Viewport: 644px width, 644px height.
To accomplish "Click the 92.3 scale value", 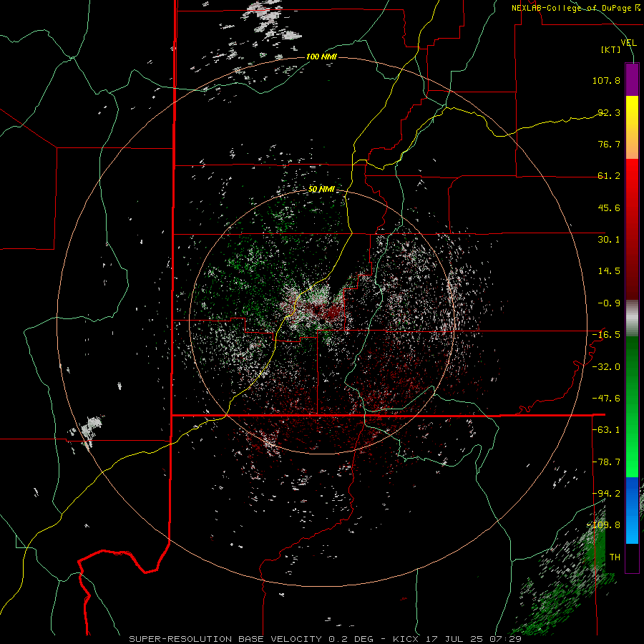I will [609, 112].
